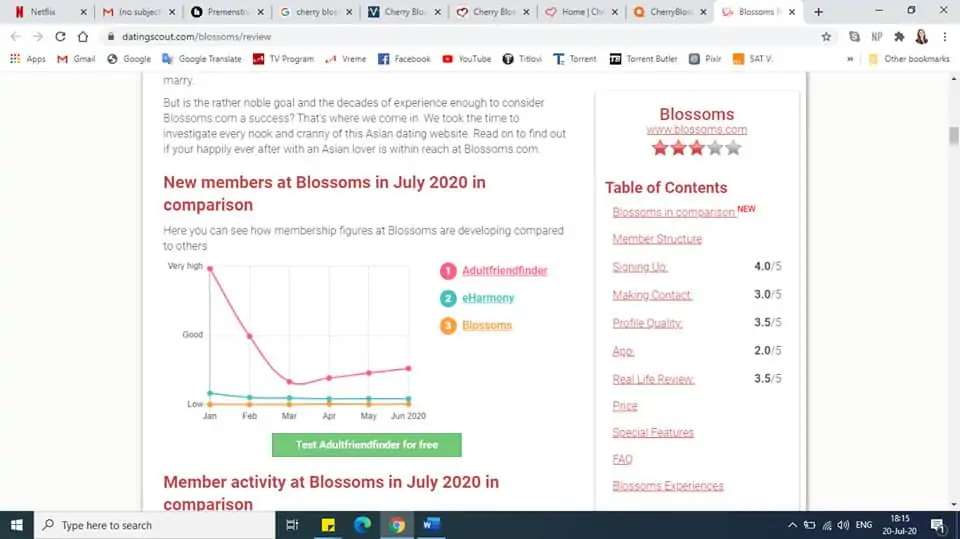Click the January Very high chart point
The image size is (960, 539).
(210, 268)
